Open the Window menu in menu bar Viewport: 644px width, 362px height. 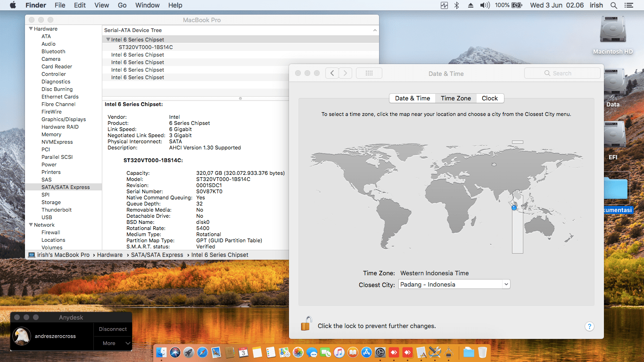click(147, 5)
